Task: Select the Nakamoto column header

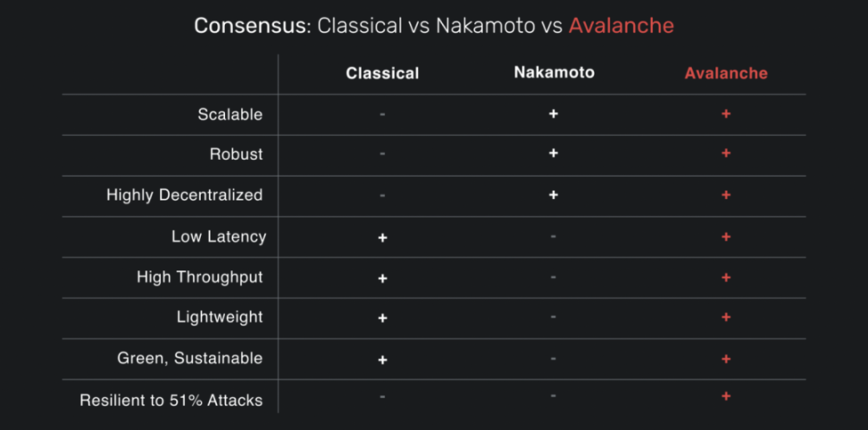Action: pyautogui.click(x=554, y=72)
